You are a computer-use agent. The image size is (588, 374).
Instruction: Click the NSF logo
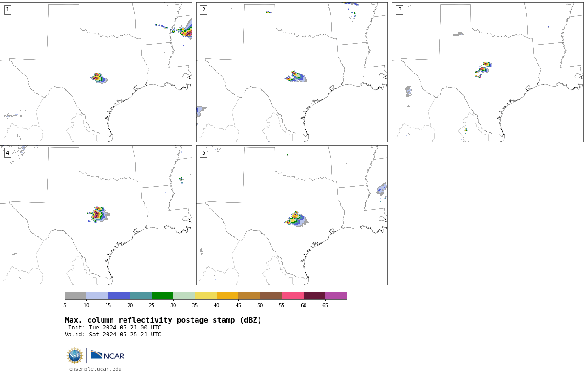pos(75,356)
